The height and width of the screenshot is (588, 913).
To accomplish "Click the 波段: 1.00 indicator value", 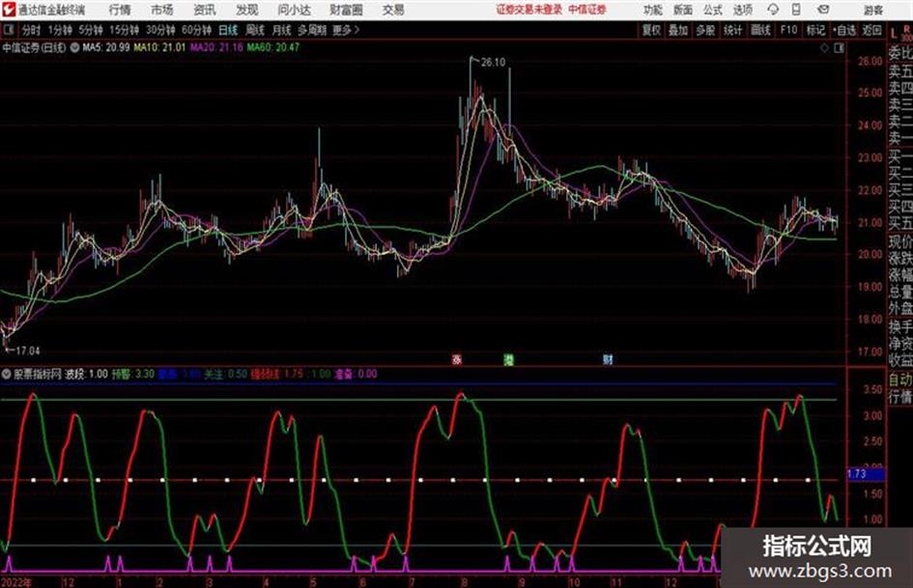I will point(86,375).
